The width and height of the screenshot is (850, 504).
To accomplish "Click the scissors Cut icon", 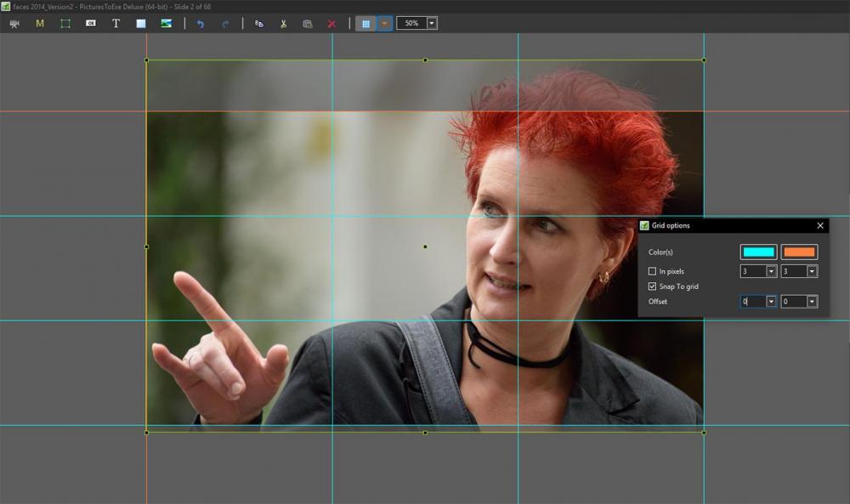I will (284, 24).
